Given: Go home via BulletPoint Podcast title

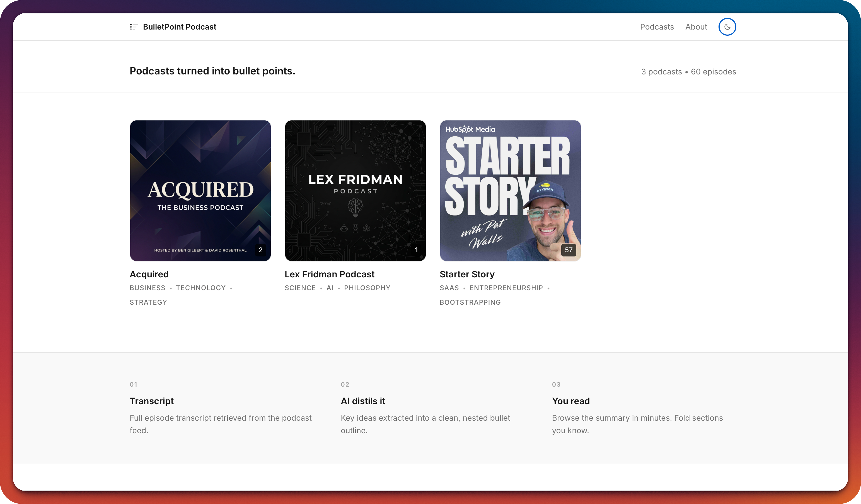Looking at the screenshot, I should point(179,27).
